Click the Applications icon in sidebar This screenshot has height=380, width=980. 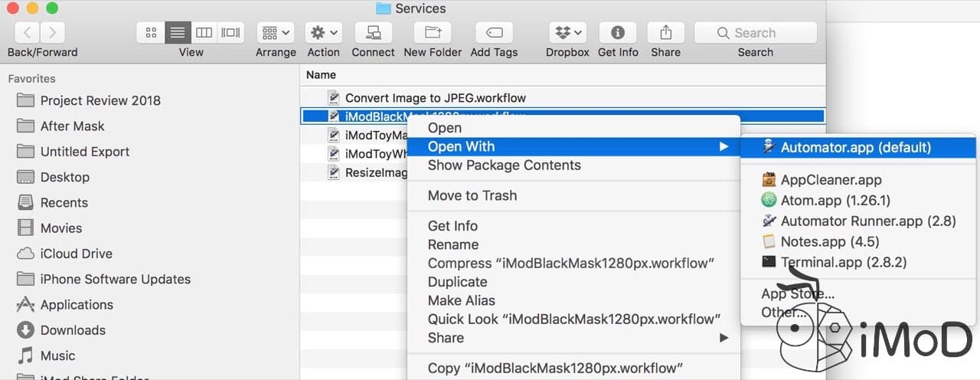(x=25, y=304)
